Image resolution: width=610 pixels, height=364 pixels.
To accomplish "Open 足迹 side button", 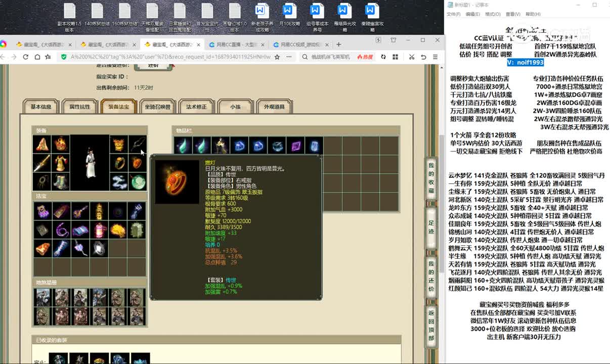I will click(x=431, y=227).
